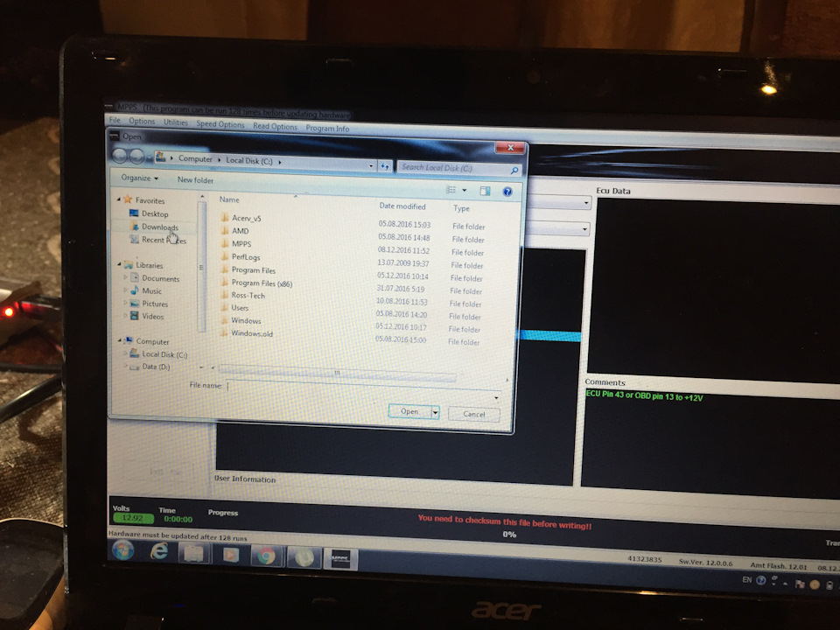Click the EN language indicator in tray
The width and height of the screenshot is (840, 630).
pyautogui.click(x=746, y=579)
